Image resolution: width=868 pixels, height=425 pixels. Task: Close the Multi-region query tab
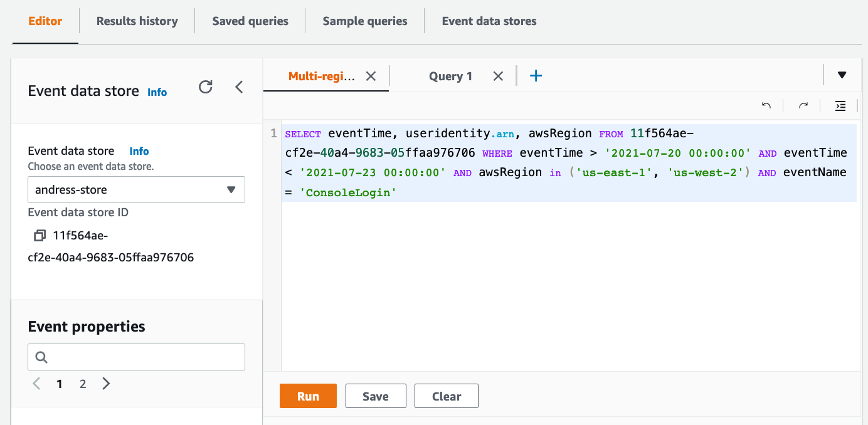(x=370, y=75)
